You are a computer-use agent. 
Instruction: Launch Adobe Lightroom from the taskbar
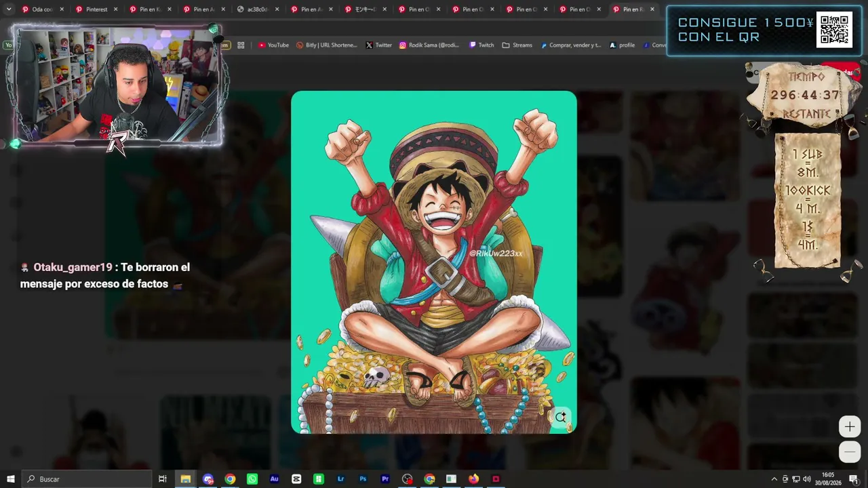pos(340,479)
